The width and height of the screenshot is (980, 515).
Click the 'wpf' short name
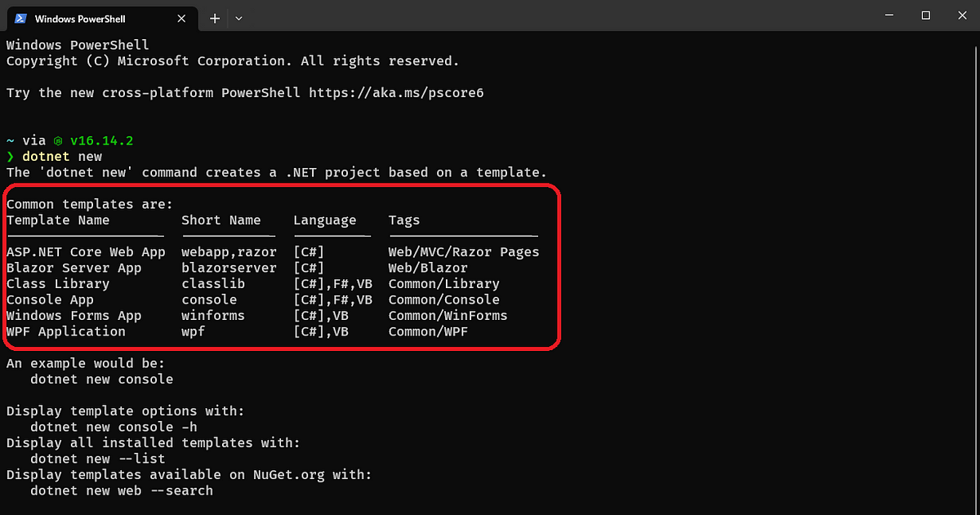[x=194, y=331]
